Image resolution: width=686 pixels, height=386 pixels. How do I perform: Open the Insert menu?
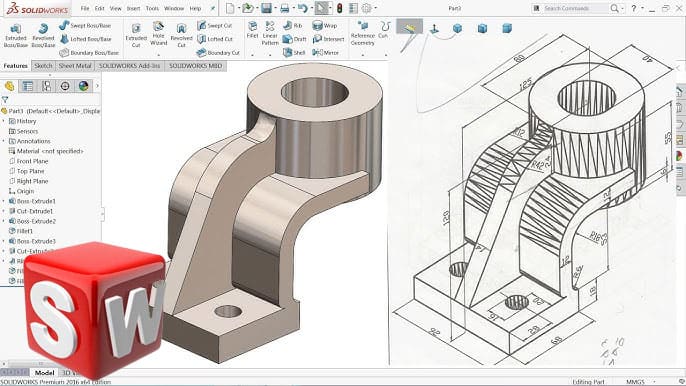[x=133, y=8]
